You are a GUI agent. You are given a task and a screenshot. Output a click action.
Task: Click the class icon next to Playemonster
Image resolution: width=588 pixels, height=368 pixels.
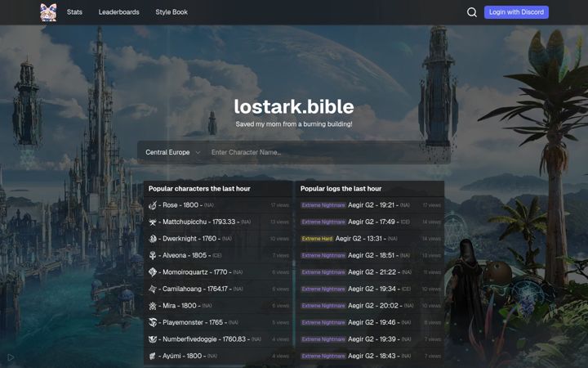point(153,322)
